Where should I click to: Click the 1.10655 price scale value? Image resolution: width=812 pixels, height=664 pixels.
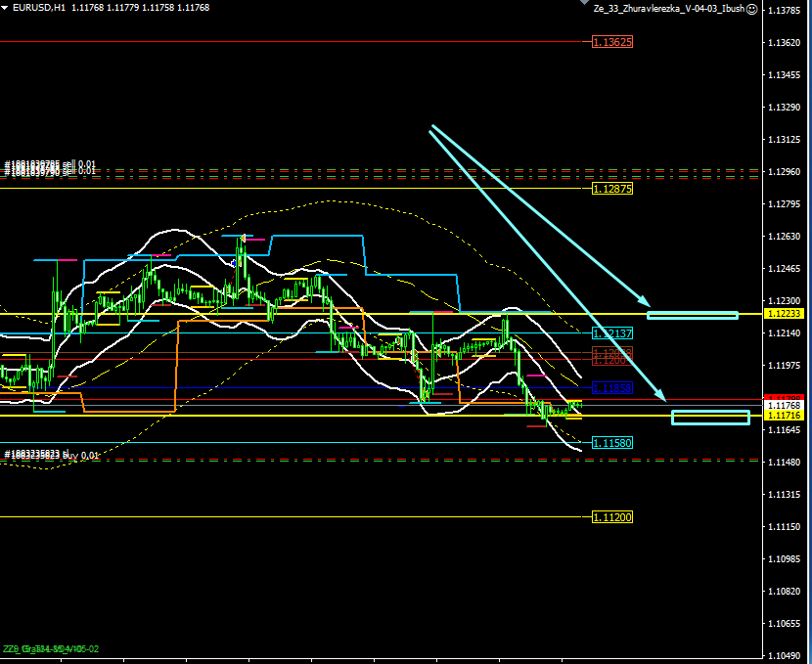click(x=785, y=624)
